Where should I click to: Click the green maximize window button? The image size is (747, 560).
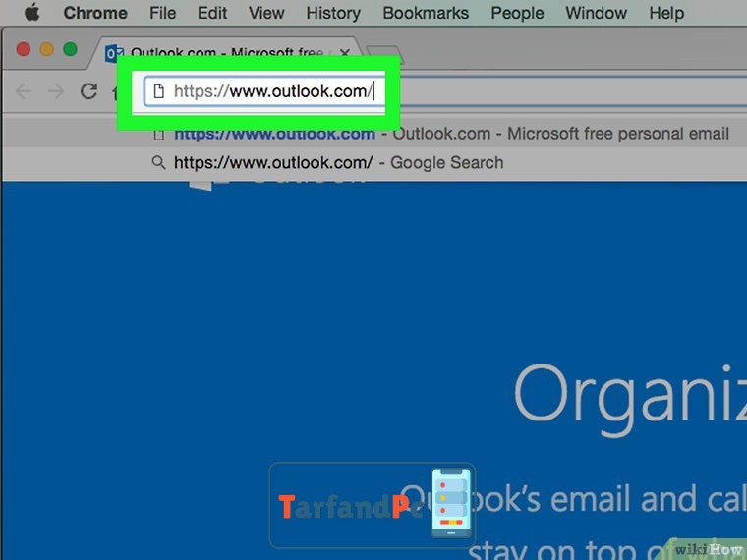point(70,49)
